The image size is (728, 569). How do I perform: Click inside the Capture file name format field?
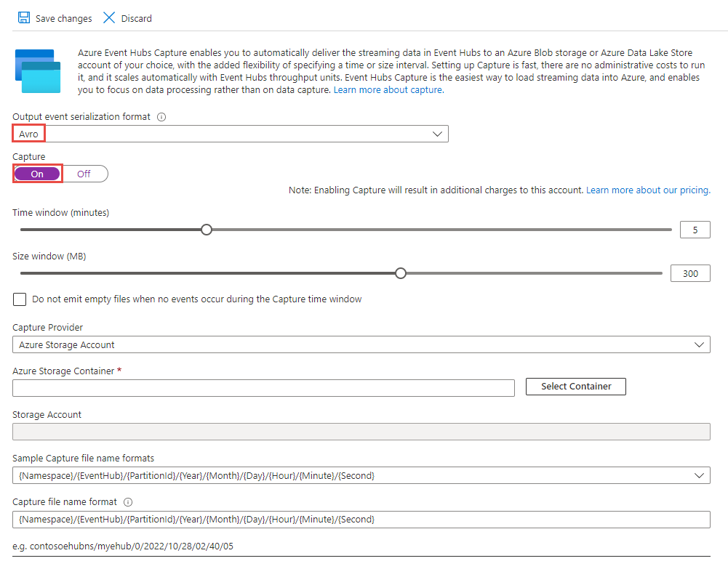[291, 519]
